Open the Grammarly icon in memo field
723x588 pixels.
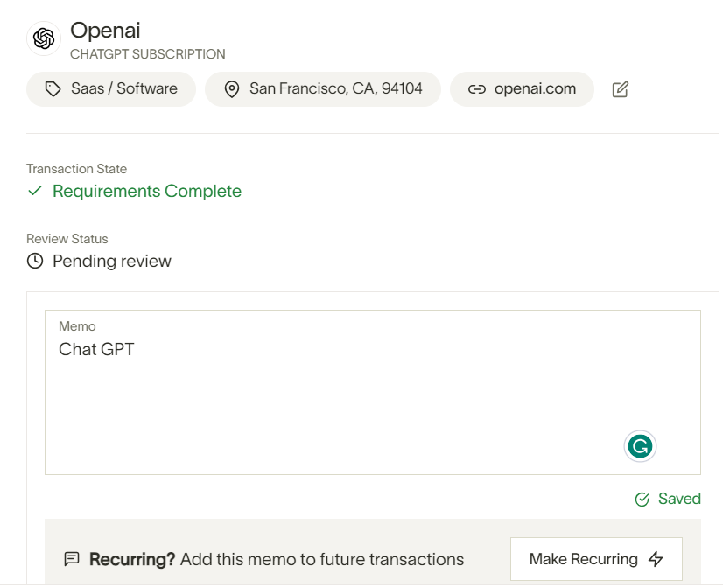tap(640, 446)
